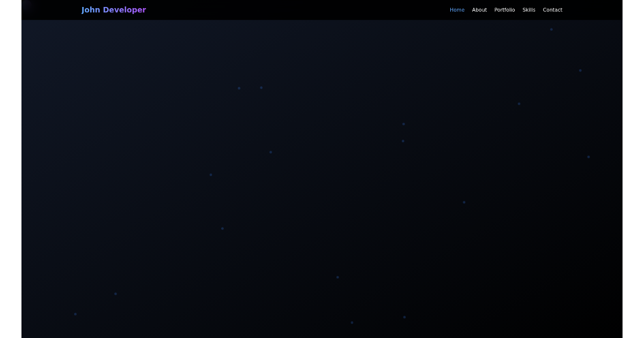This screenshot has width=644, height=338.
Task: Go to the Home nav link
Action: (457, 10)
